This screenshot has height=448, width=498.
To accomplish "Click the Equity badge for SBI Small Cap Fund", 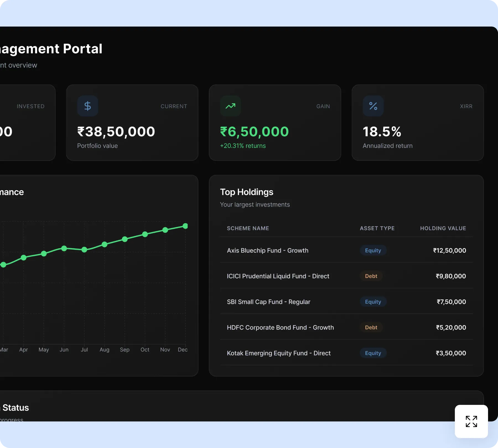I will coord(373,302).
